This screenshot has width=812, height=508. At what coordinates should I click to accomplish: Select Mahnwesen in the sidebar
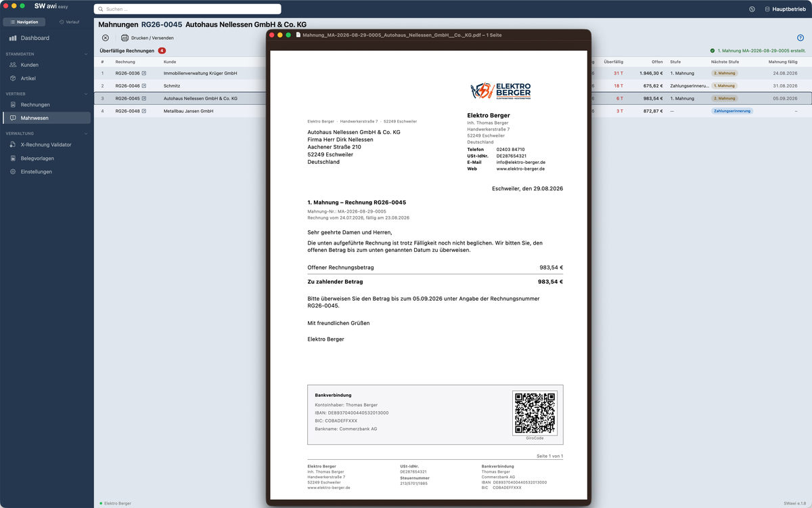click(47, 118)
